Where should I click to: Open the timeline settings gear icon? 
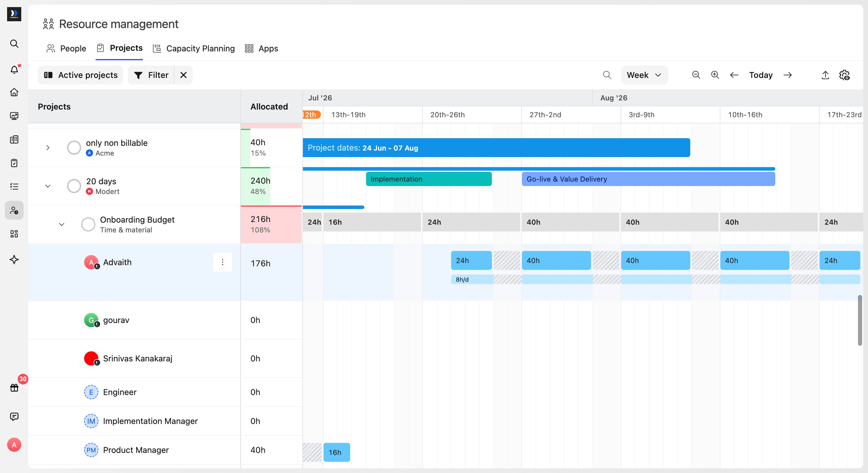click(x=844, y=75)
